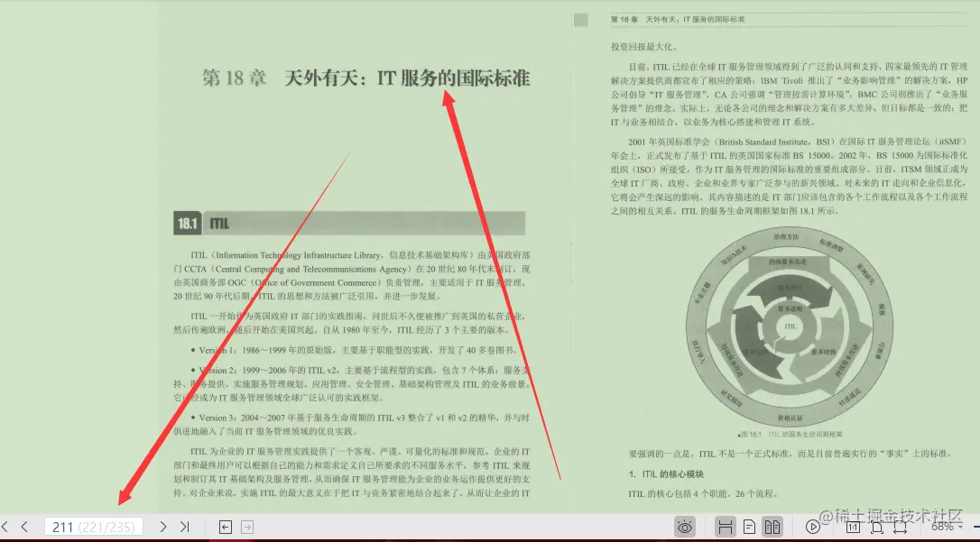Go to the previous page
980x542 pixels.
24,527
